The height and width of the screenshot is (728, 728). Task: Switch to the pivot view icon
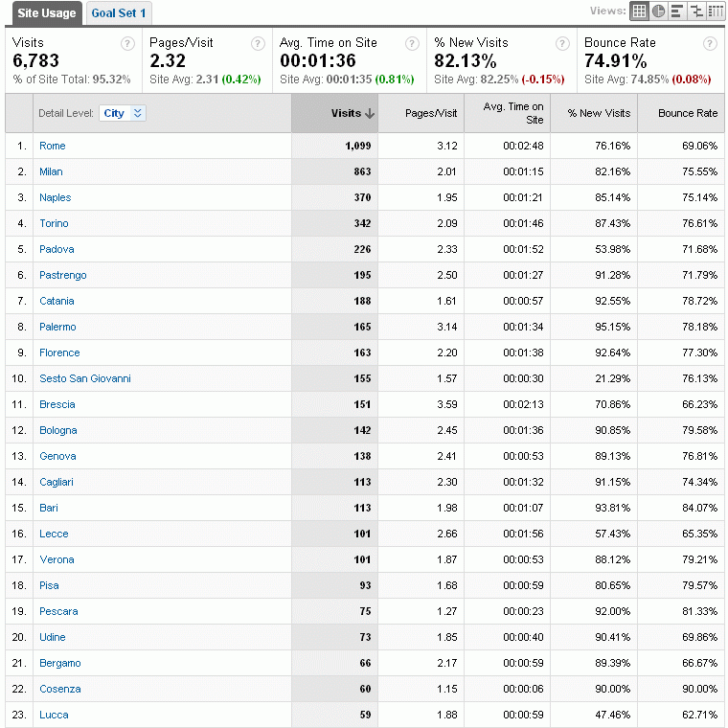(x=715, y=11)
